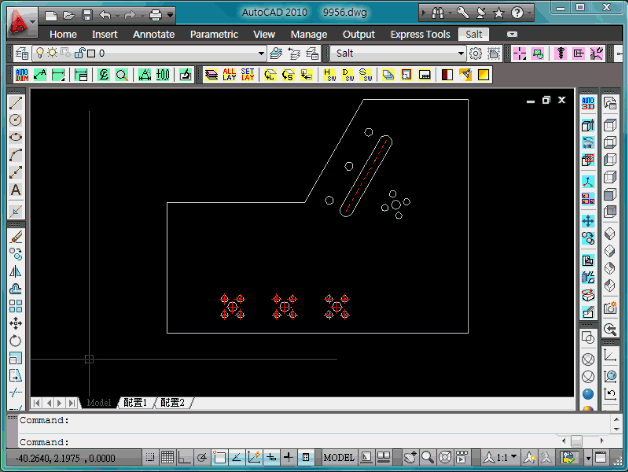Open the layer 0 dropdown list
The width and height of the screenshot is (628, 472).
261,53
